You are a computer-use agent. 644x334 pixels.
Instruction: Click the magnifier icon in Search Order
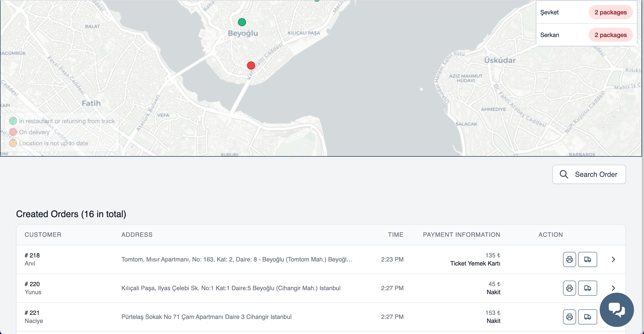tap(564, 174)
